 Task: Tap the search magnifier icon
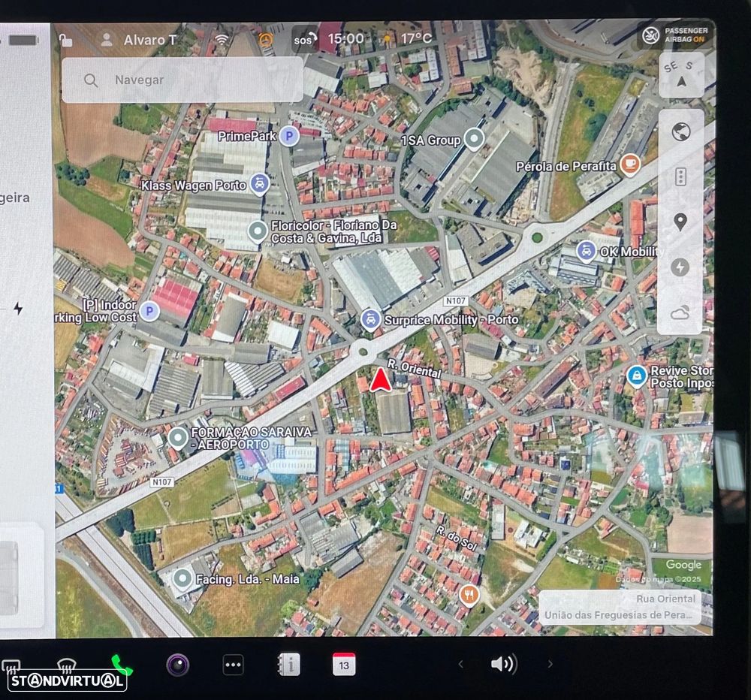pyautogui.click(x=91, y=80)
